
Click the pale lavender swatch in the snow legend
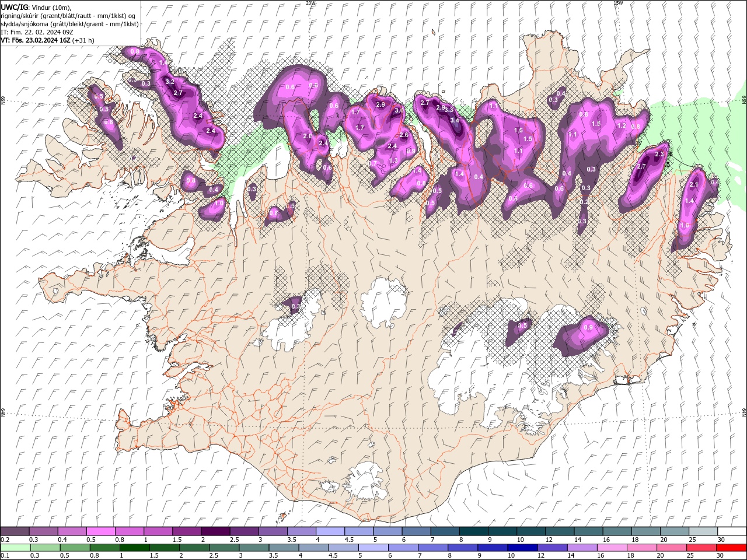pos(330,531)
